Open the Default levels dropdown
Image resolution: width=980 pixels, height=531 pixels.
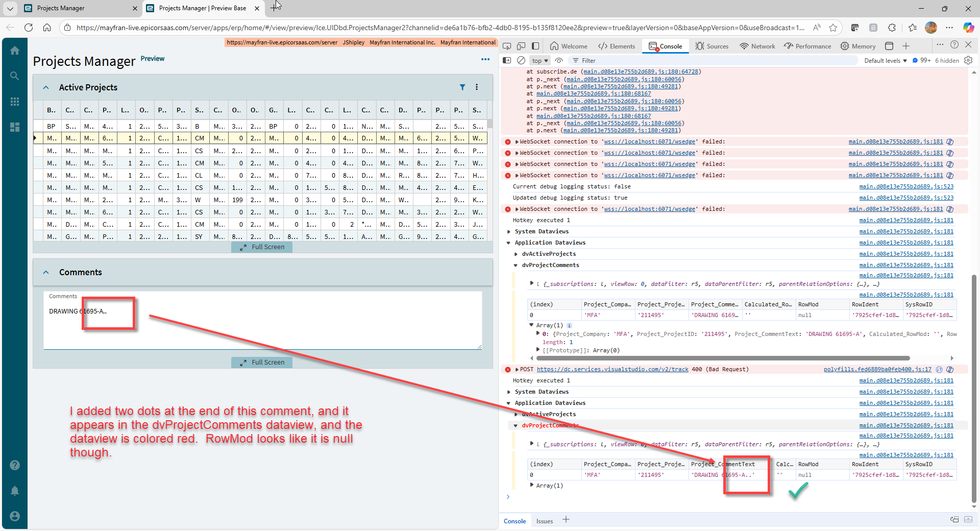(x=885, y=60)
